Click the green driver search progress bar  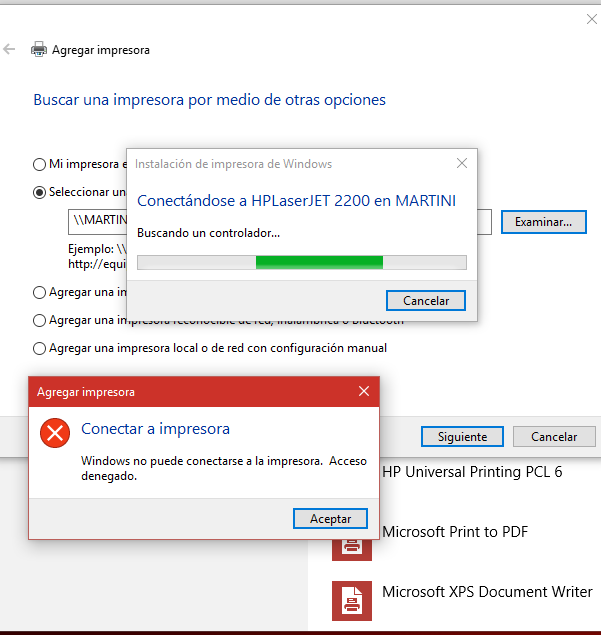(302, 262)
